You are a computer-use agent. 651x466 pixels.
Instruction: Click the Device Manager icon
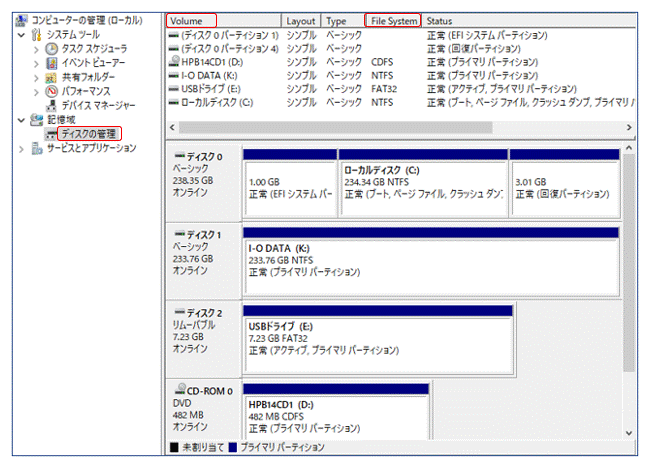click(51, 104)
